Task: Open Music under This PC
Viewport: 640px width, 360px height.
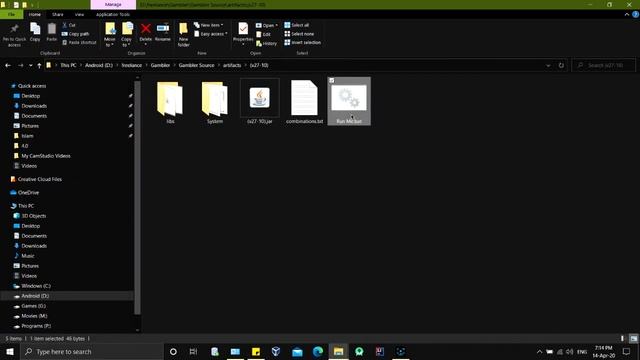Action: (x=28, y=256)
